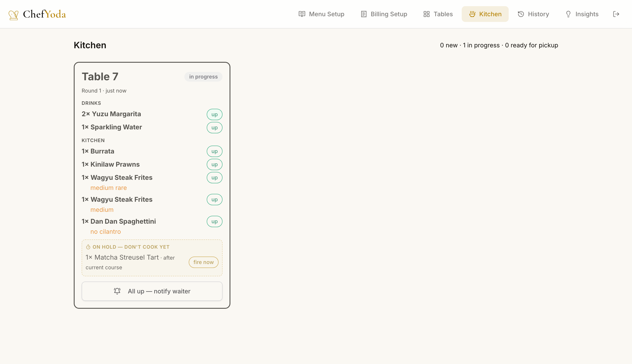The height and width of the screenshot is (364, 632).
Task: Switch to the Tables tab
Action: (438, 14)
